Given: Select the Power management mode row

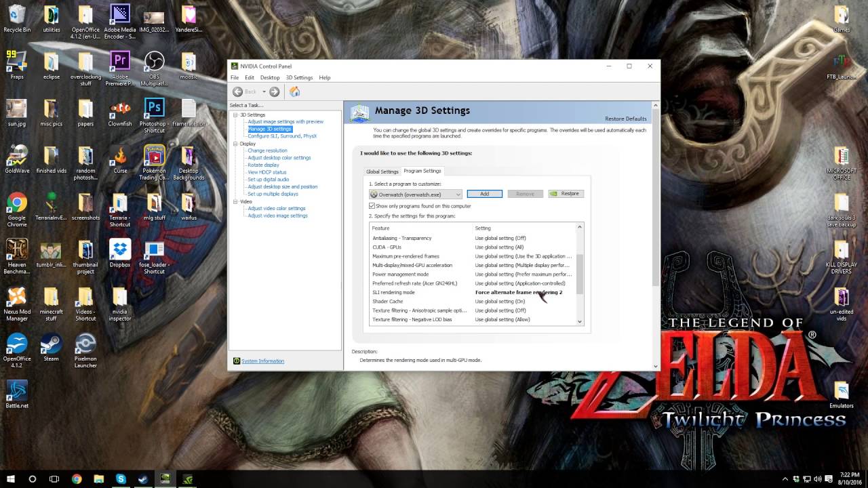Looking at the screenshot, I should (x=473, y=274).
